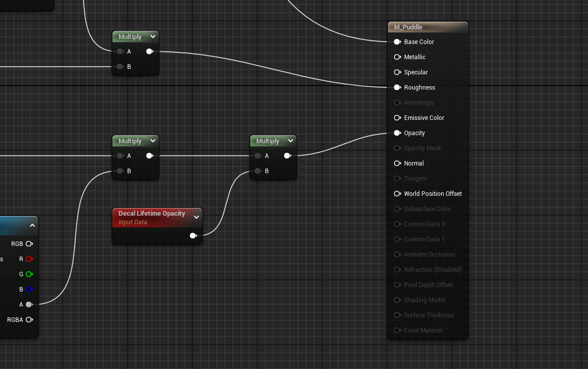The image size is (588, 369).
Task: Click input A of Multiply feeding Opacity
Action: point(258,155)
